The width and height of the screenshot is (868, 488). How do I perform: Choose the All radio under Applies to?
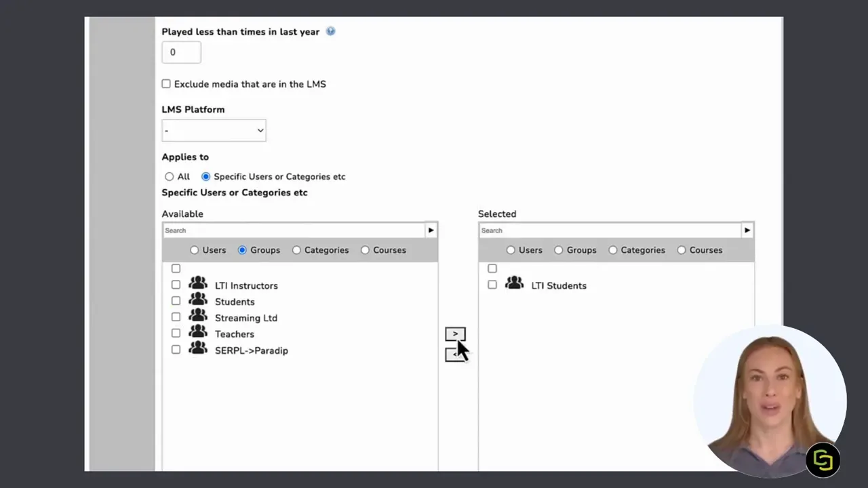(x=170, y=177)
